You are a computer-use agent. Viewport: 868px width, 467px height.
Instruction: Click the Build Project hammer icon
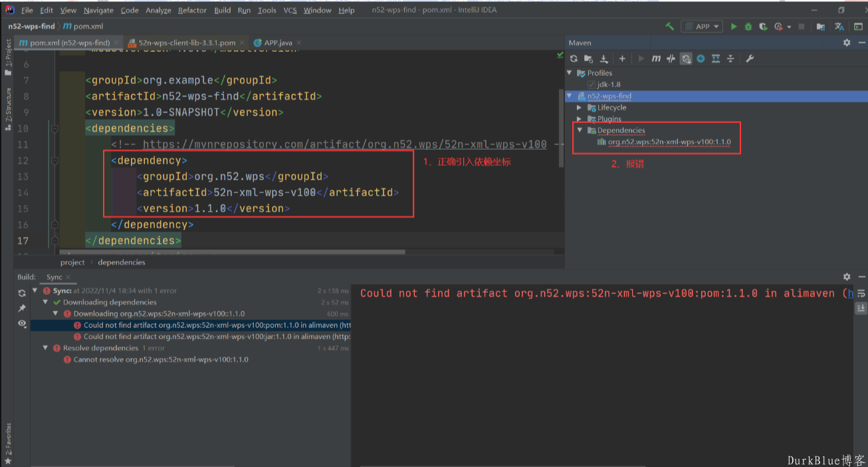(x=670, y=27)
